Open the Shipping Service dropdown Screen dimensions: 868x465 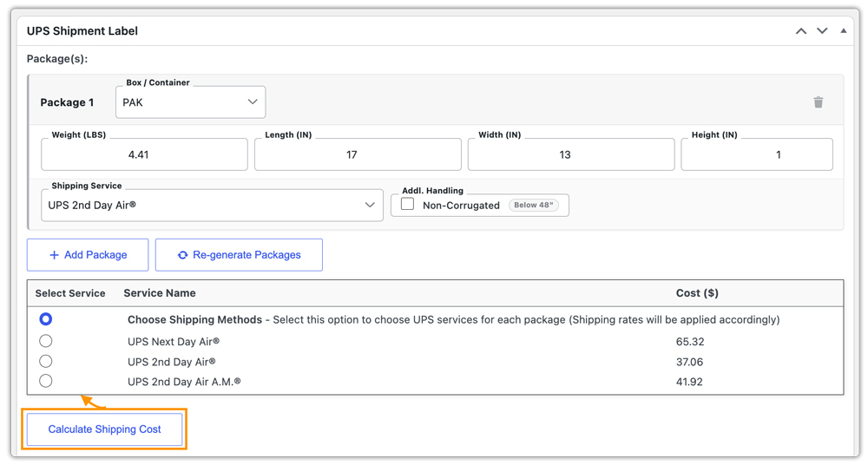212,206
